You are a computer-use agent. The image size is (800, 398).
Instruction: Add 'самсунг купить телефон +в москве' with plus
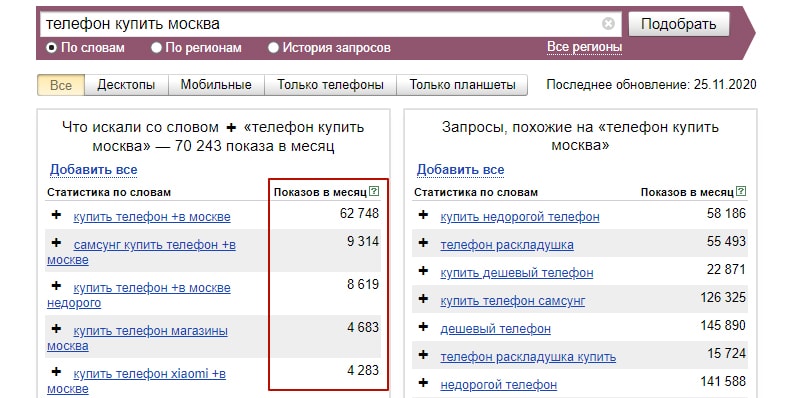point(56,243)
